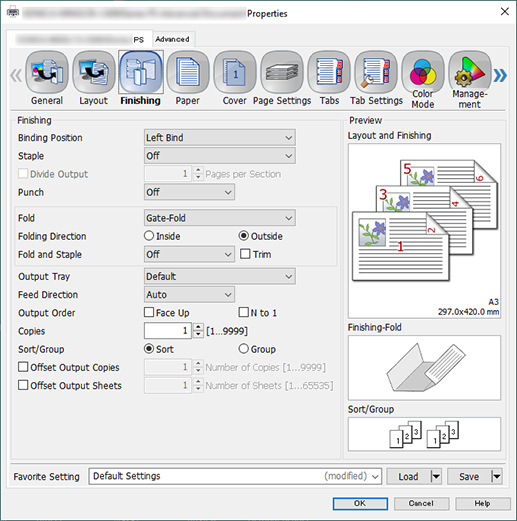Select the Inside folding direction

149,236
